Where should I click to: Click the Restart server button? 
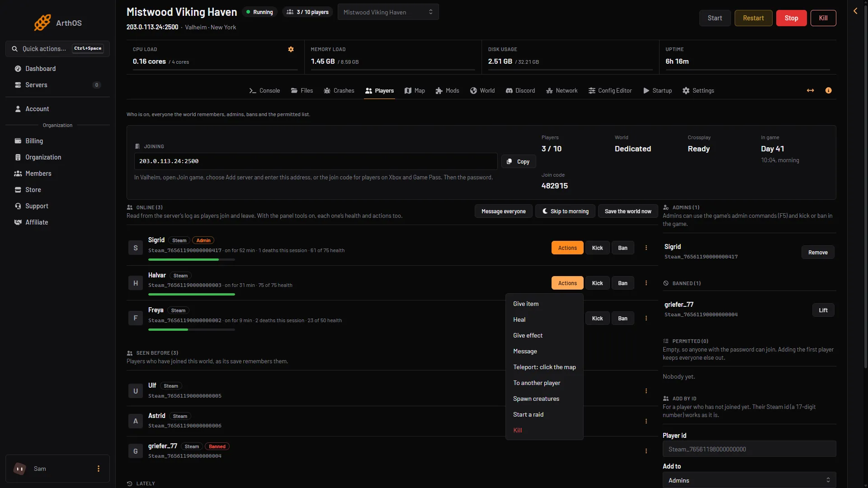point(753,18)
